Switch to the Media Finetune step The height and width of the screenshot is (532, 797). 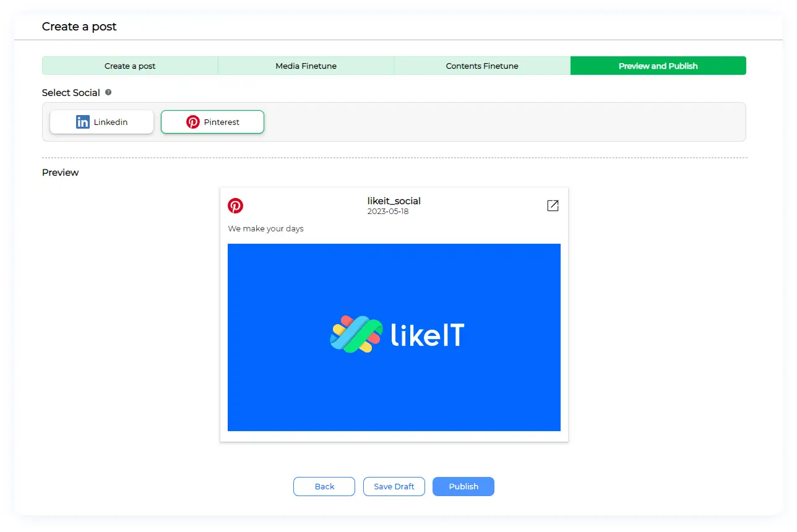(x=306, y=66)
